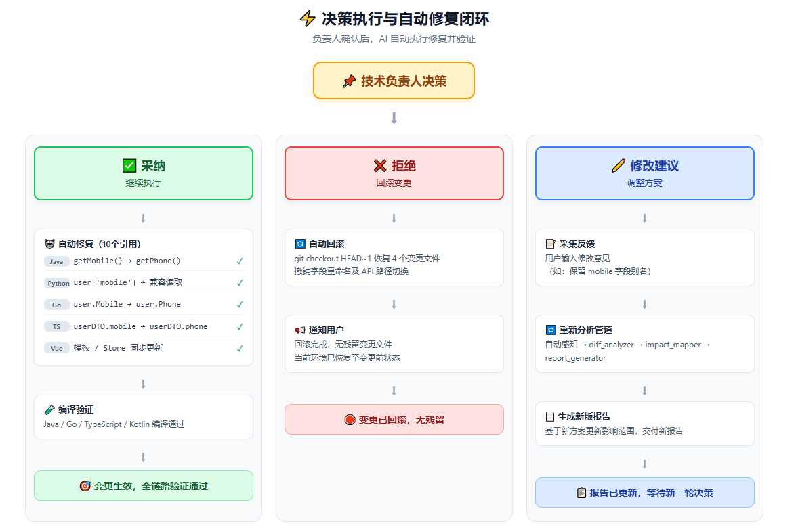Click text userDTO.mobile → userDTO.phone
Image resolution: width=796 pixels, height=532 pixels.
pyautogui.click(x=141, y=327)
